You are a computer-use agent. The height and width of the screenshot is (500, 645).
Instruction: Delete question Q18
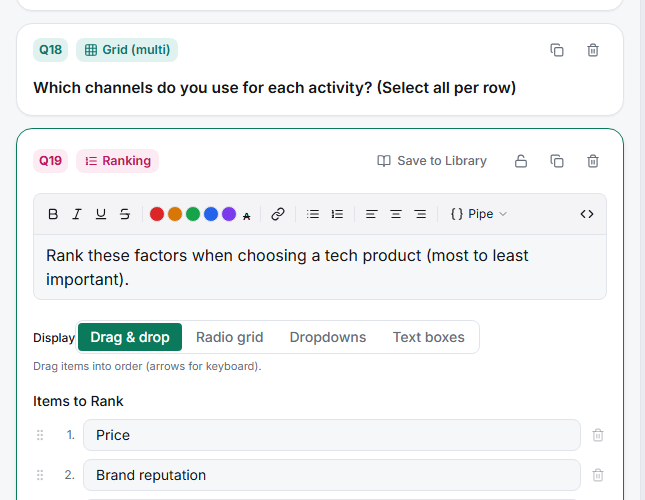(x=593, y=50)
